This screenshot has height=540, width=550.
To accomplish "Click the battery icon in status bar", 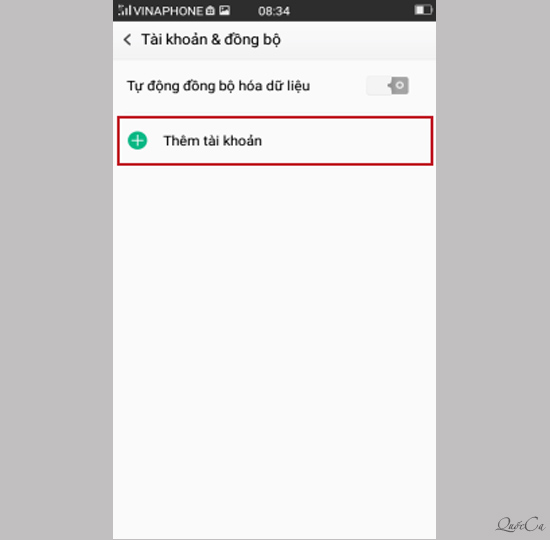I will (423, 10).
